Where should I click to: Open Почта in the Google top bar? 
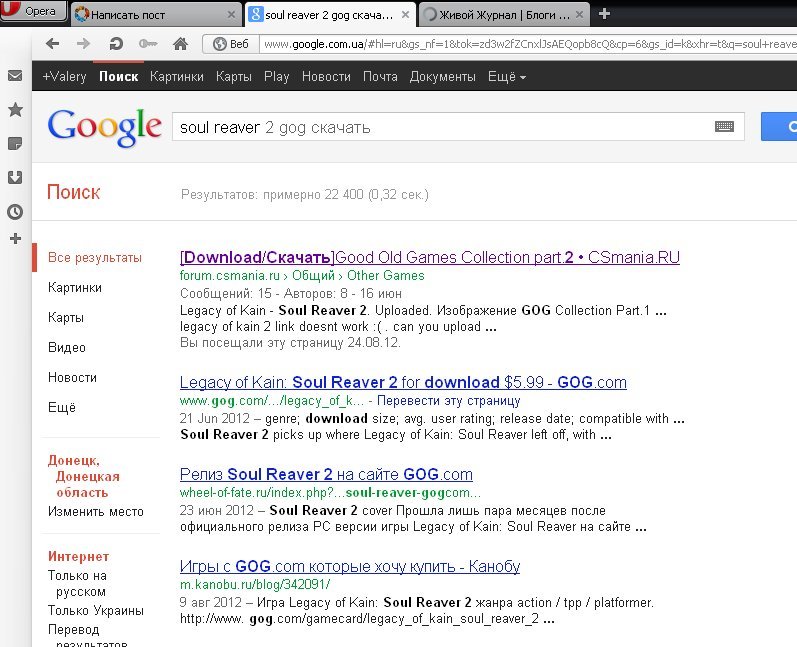tap(380, 76)
